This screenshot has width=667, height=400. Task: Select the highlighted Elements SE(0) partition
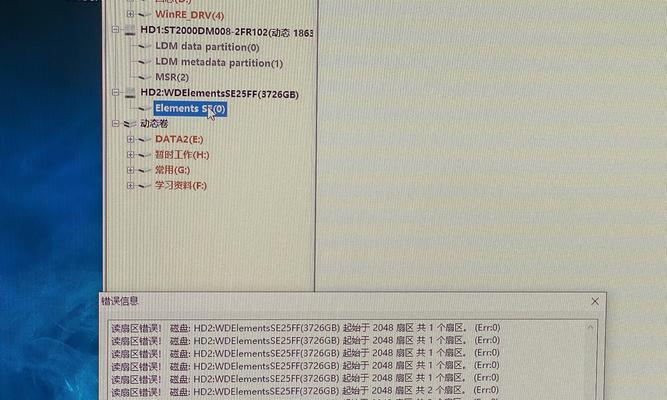pos(190,109)
